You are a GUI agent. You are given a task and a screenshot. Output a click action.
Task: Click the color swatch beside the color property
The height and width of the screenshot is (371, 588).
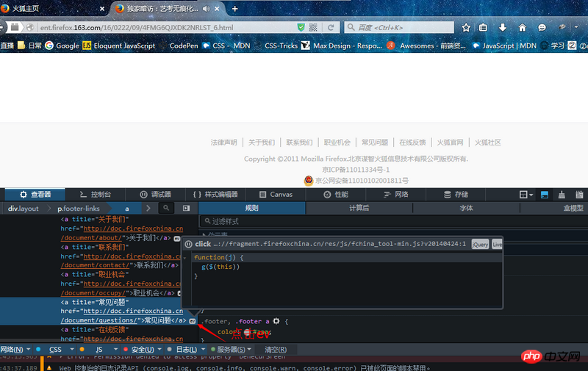click(x=247, y=332)
